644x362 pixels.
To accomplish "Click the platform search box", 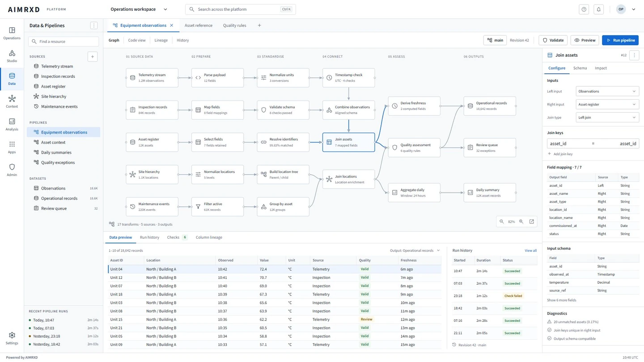I will [240, 9].
